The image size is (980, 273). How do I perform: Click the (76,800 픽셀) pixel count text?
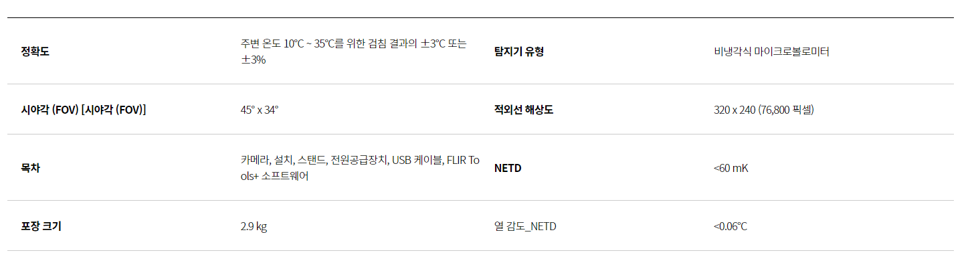[785, 110]
